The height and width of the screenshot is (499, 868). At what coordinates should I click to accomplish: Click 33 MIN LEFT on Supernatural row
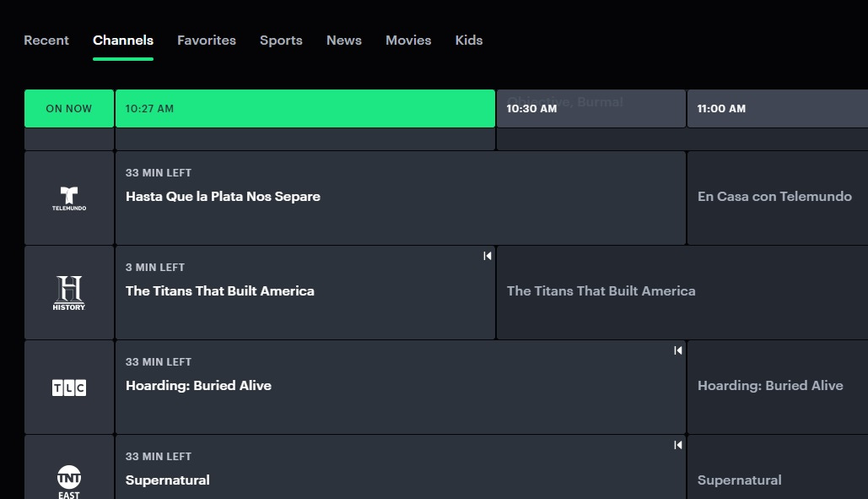159,457
